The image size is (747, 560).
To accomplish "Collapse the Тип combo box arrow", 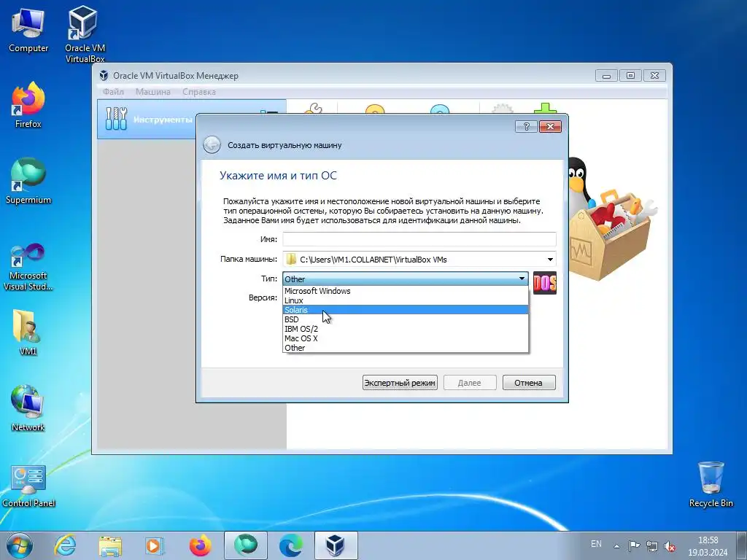I will click(522, 279).
